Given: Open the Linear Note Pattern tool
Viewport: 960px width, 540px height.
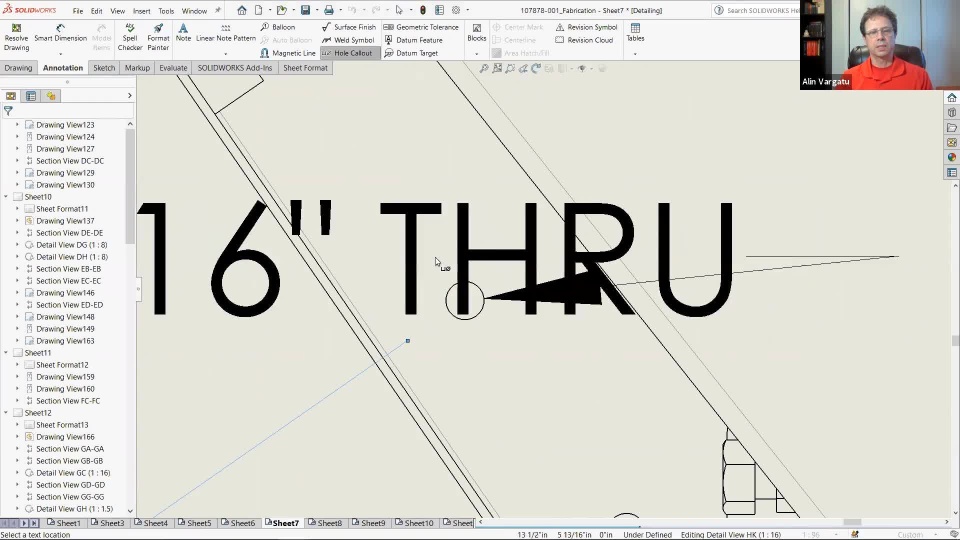Looking at the screenshot, I should point(226,33).
